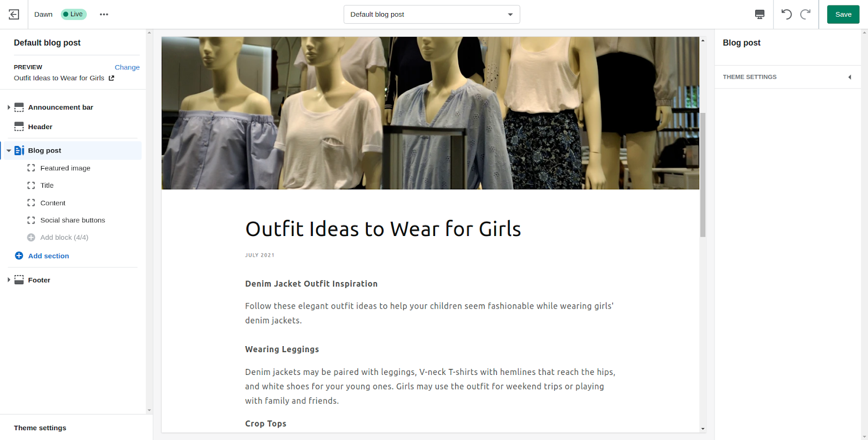Click the redo arrow icon
Screen dimensions: 868x440
[x=806, y=15]
